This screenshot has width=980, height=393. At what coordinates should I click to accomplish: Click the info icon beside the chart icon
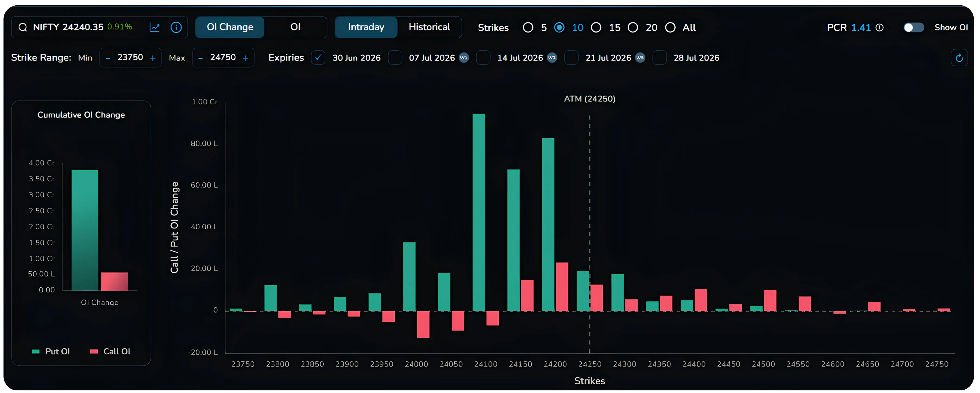[176, 27]
